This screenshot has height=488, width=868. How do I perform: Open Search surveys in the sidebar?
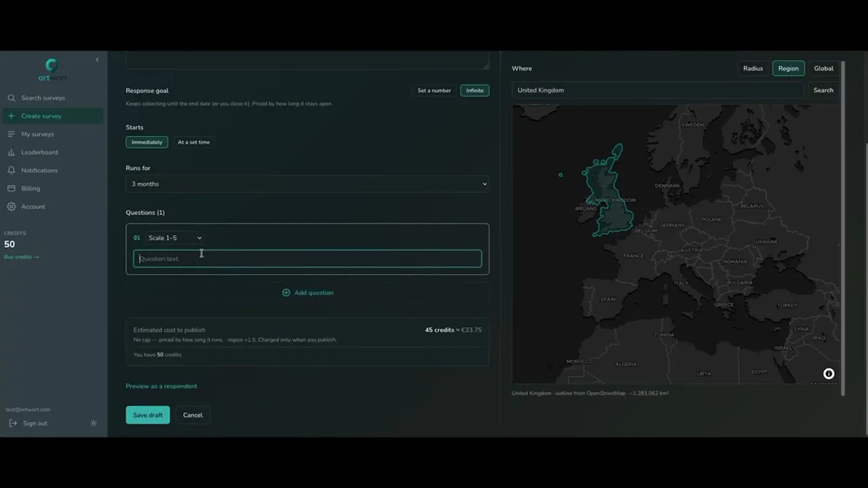click(53, 98)
